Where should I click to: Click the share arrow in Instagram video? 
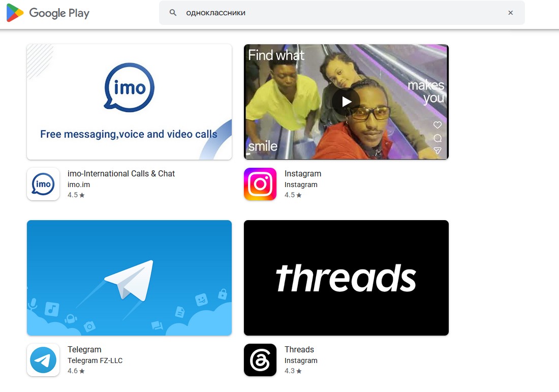[438, 150]
